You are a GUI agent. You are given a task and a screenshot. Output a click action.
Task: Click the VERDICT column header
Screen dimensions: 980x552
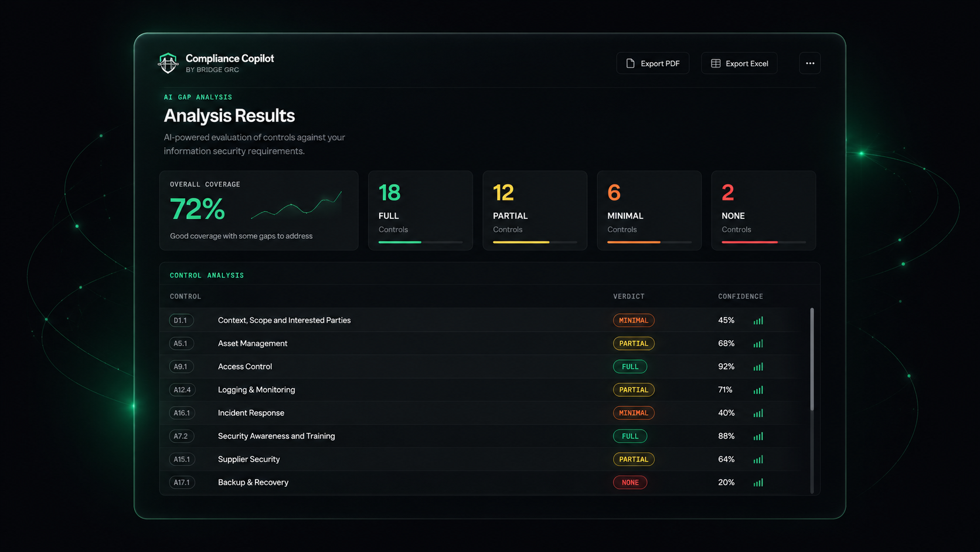pyautogui.click(x=629, y=296)
